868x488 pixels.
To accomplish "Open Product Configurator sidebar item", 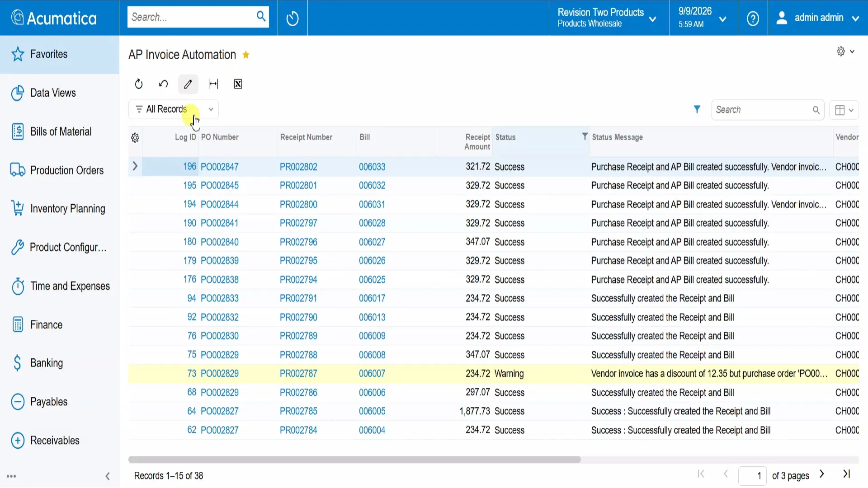I will pos(59,248).
